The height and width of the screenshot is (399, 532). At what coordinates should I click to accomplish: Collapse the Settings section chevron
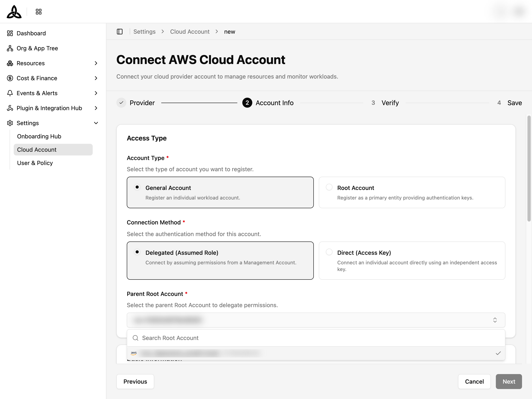pos(96,123)
